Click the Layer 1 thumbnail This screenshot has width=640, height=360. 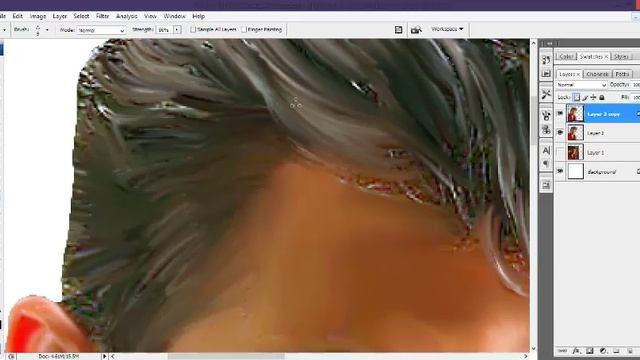[x=575, y=152]
